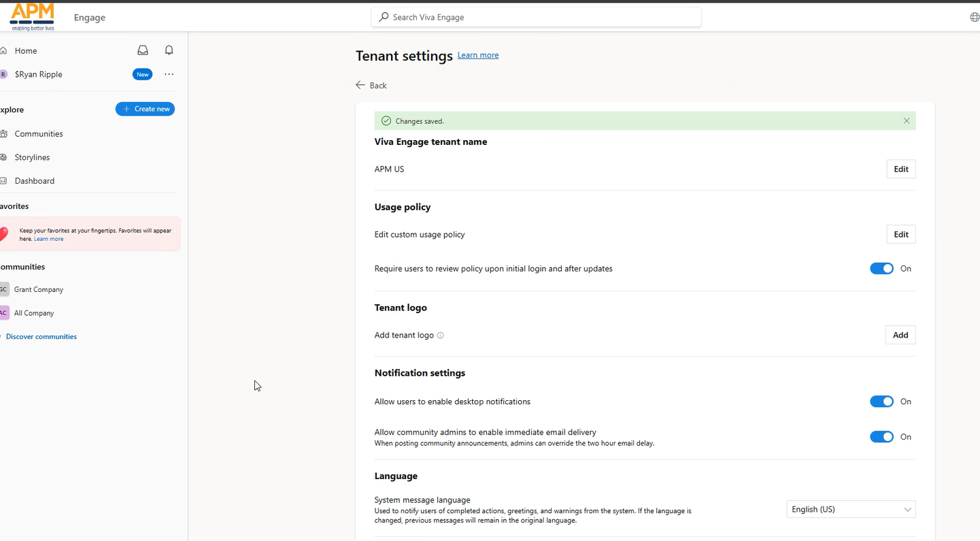Dismiss the Changes saved banner
This screenshot has width=980, height=541.
(907, 120)
